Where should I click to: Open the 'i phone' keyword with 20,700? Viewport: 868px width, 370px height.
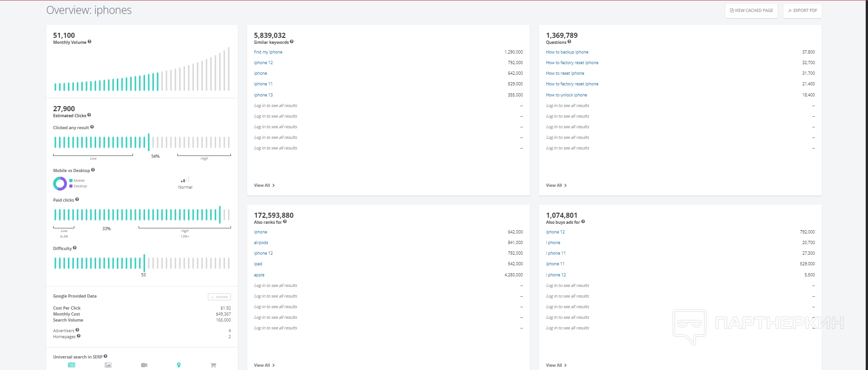tap(553, 243)
